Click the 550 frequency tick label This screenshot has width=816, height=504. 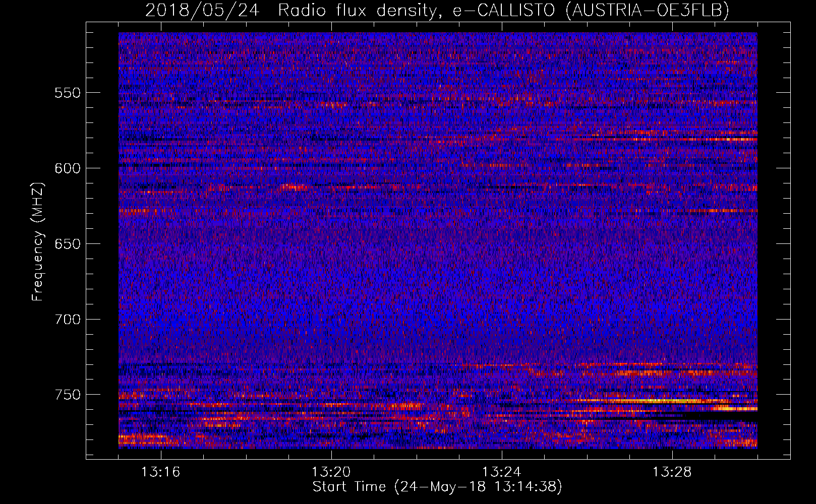tap(68, 93)
